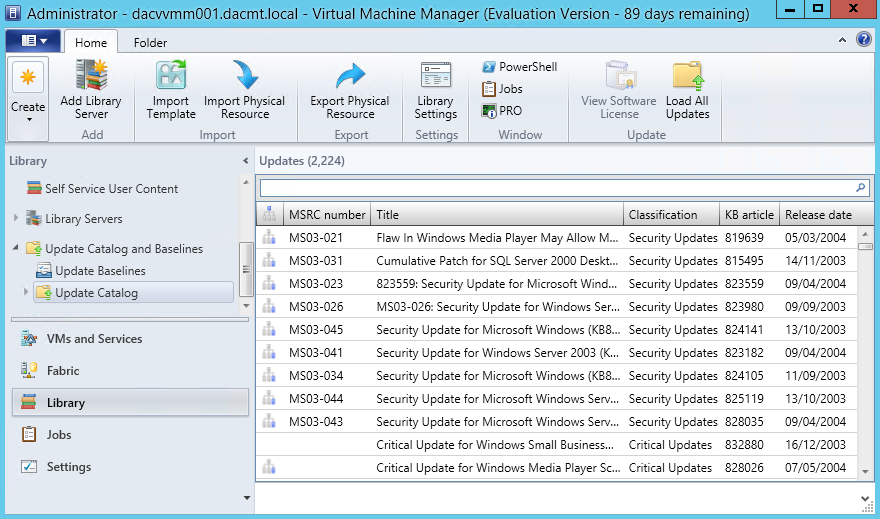Open VMs and Services workspace
This screenshot has width=880, height=519.
pyautogui.click(x=130, y=339)
